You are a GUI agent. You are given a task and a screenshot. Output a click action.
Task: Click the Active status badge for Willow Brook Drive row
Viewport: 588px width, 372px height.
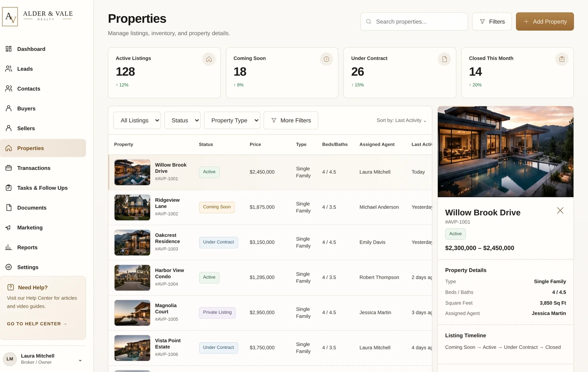click(x=209, y=172)
